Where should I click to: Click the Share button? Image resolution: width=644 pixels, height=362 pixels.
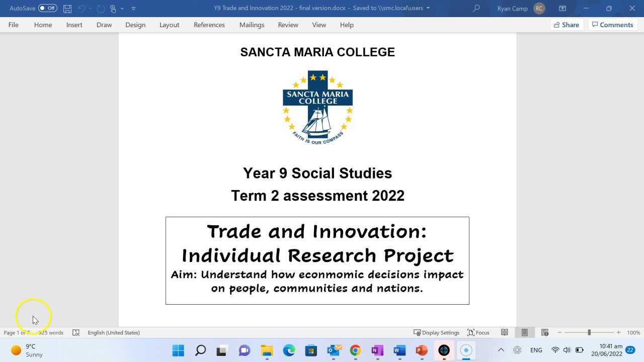coord(567,25)
